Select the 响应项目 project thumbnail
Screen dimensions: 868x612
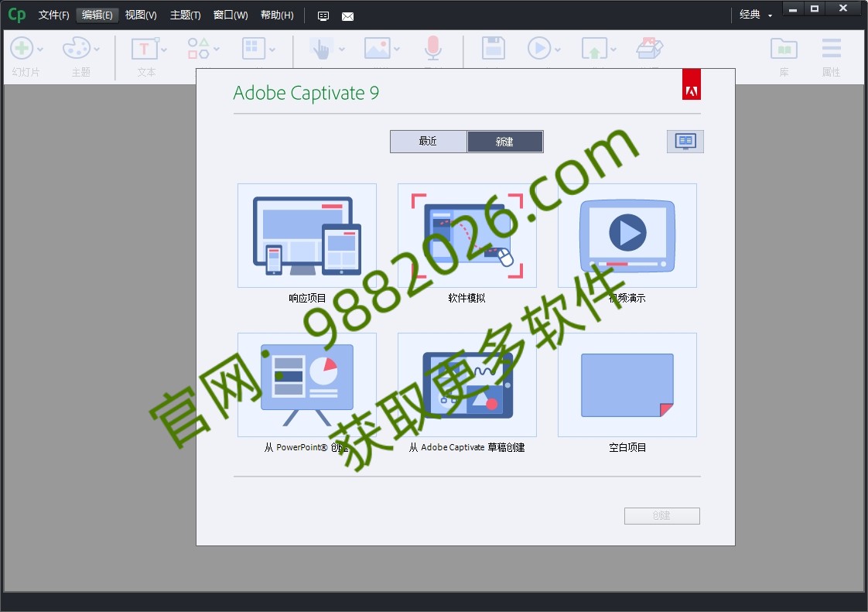click(307, 235)
